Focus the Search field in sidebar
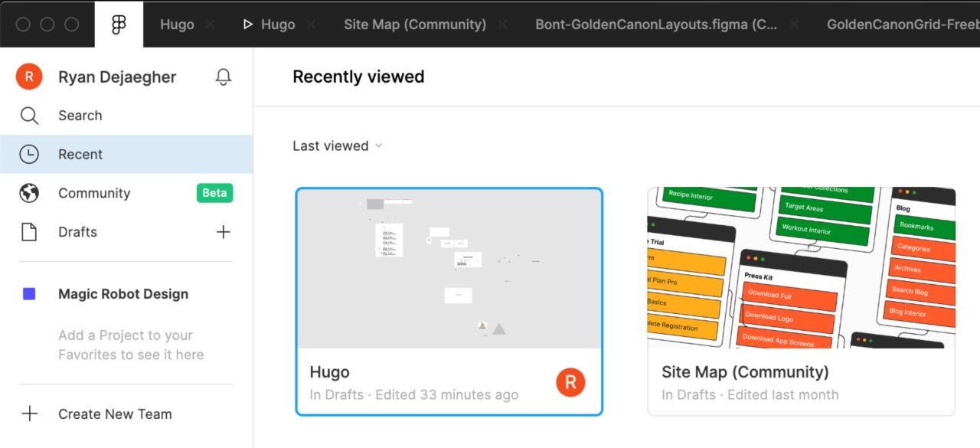This screenshot has height=448, width=980. [x=126, y=116]
